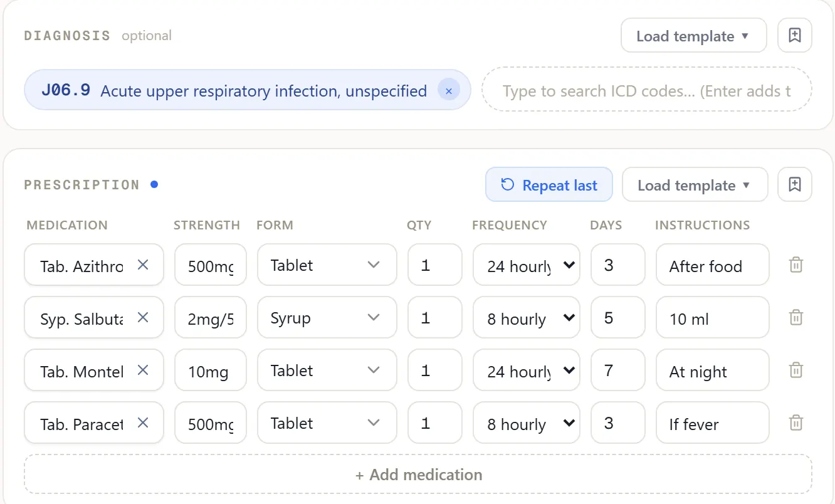Edit the If fever instructions field
The image size is (835, 504).
point(713,423)
